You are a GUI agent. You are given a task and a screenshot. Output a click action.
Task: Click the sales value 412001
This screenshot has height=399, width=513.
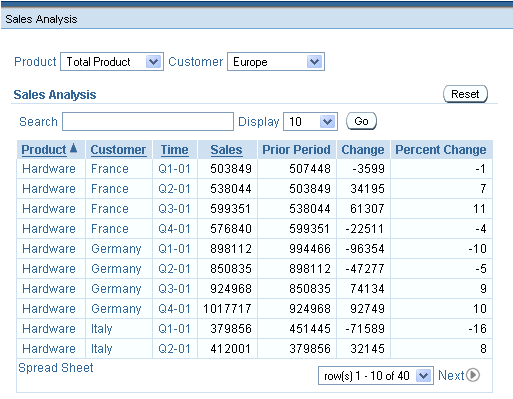tap(230, 349)
